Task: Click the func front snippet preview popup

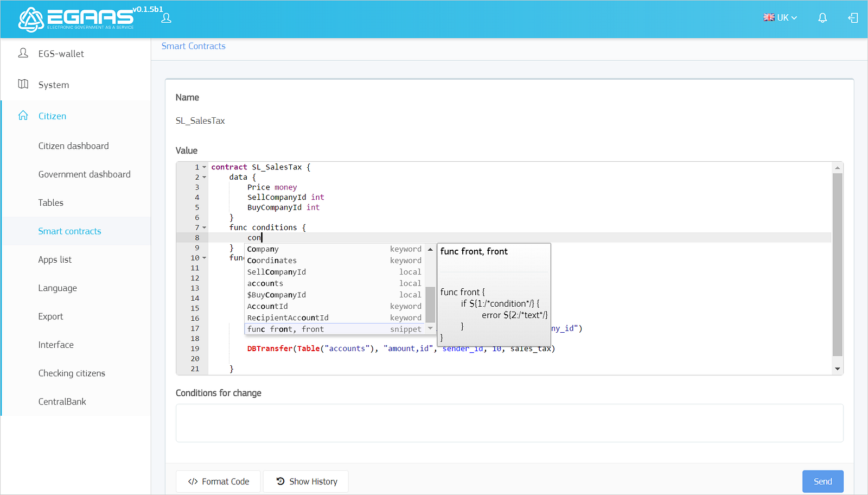Action: coord(494,294)
